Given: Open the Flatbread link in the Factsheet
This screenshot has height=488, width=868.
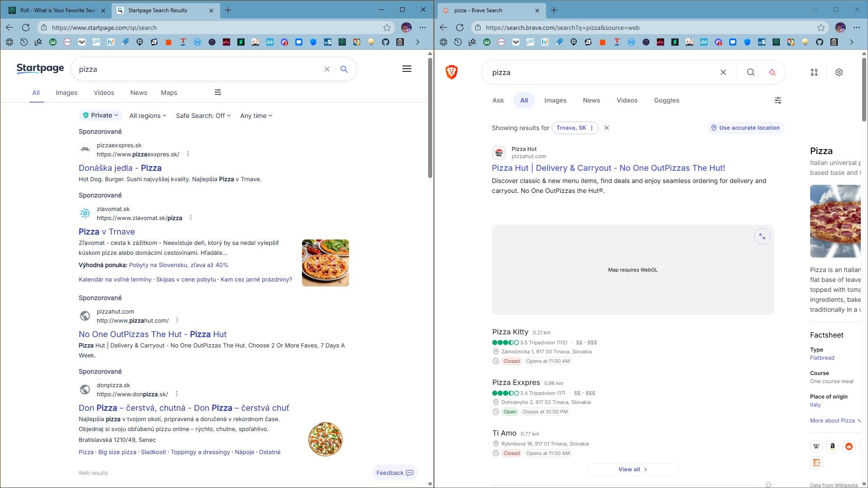Looking at the screenshot, I should (822, 358).
